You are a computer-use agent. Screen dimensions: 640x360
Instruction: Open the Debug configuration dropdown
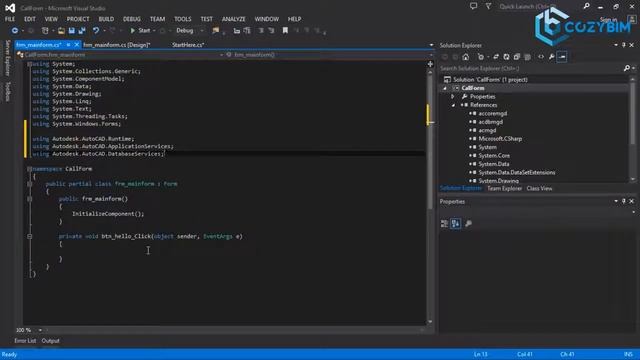coord(190,31)
